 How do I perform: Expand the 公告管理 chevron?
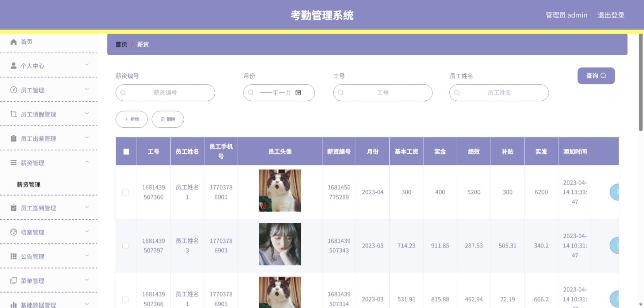[87, 255]
